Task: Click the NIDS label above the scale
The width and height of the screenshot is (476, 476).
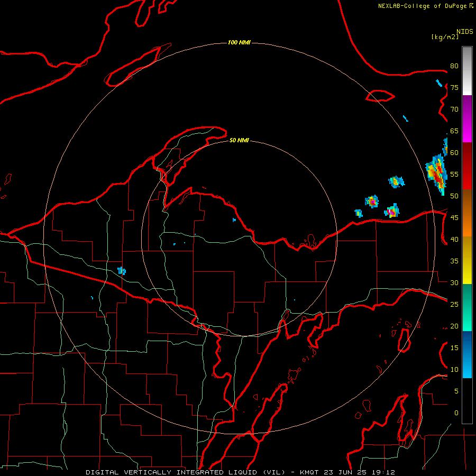Action: coord(465,32)
